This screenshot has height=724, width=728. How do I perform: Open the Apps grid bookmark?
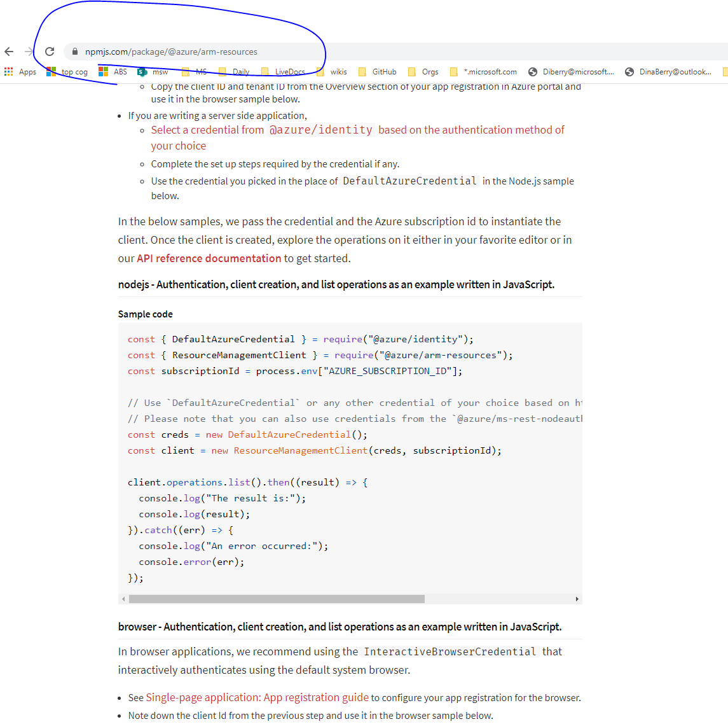click(20, 71)
